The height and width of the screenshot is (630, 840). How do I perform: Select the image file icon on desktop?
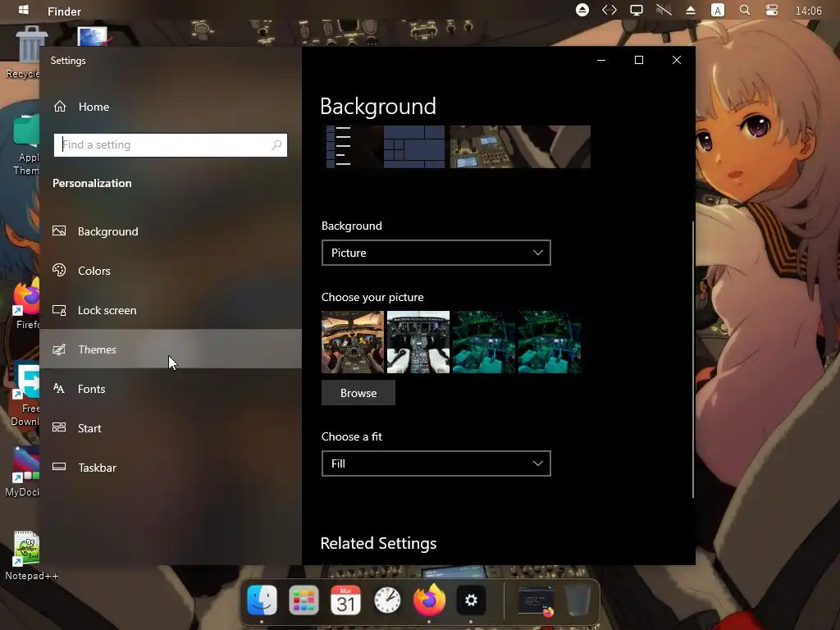(x=94, y=36)
